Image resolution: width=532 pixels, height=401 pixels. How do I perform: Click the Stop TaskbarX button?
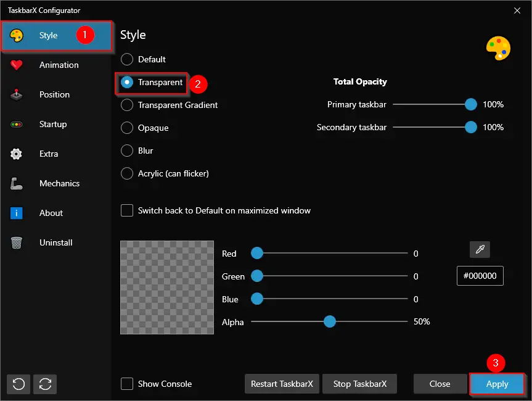coord(359,384)
